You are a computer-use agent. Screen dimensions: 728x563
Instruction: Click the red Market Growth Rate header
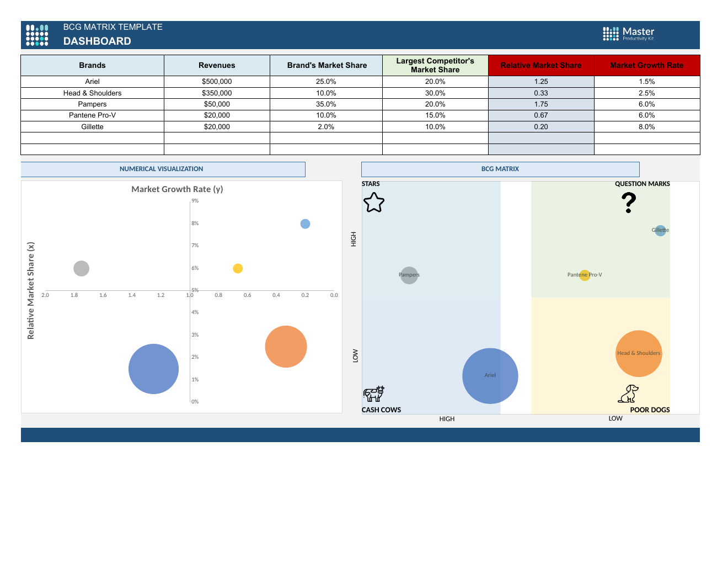647,65
